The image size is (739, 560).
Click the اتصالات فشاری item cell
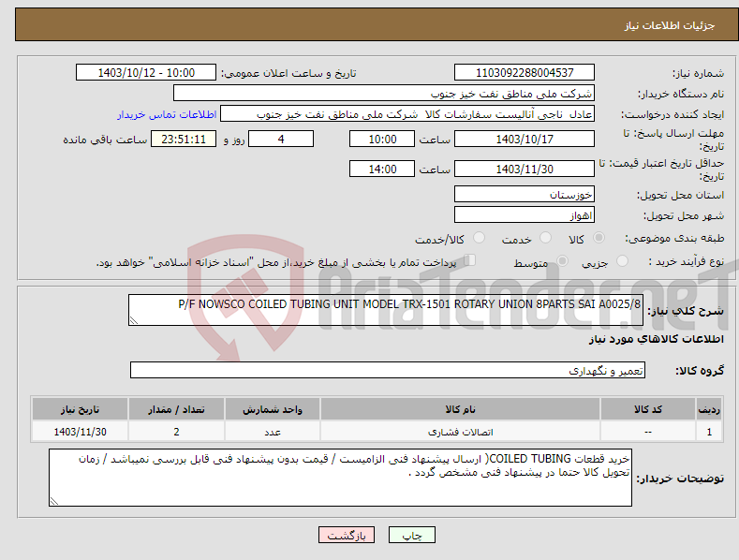pos(460,432)
